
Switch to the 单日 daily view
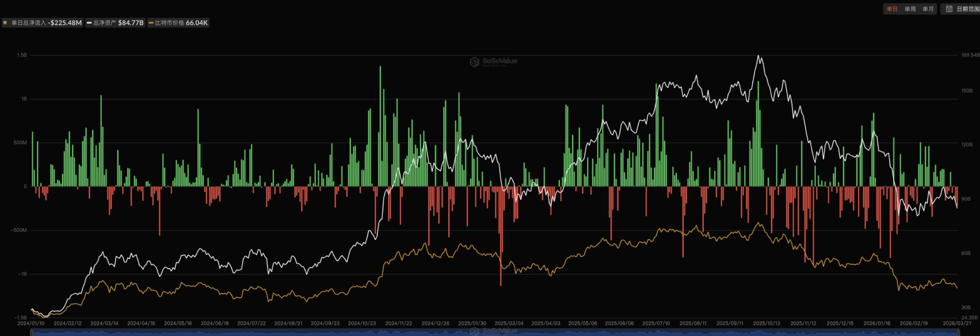coord(892,9)
